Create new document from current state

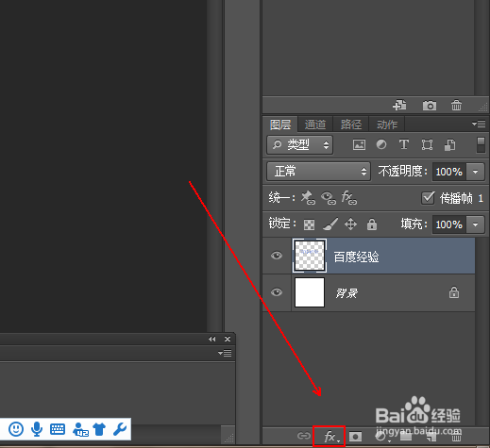click(x=399, y=106)
